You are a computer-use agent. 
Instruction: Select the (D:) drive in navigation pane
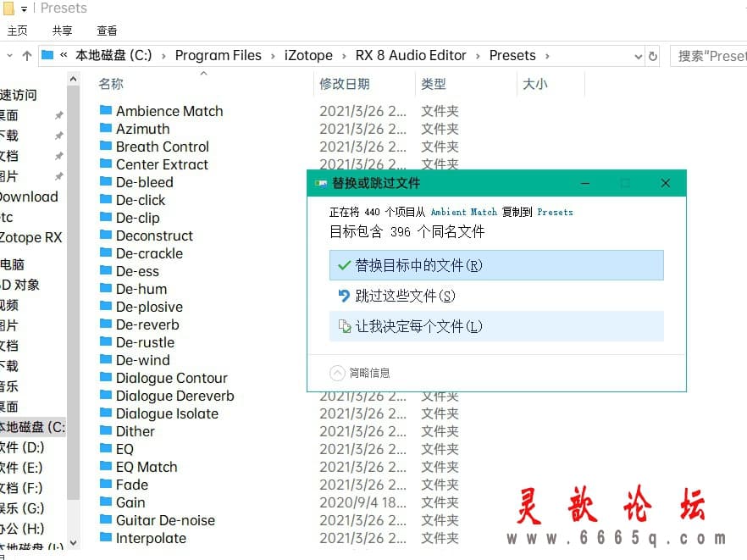(22, 447)
